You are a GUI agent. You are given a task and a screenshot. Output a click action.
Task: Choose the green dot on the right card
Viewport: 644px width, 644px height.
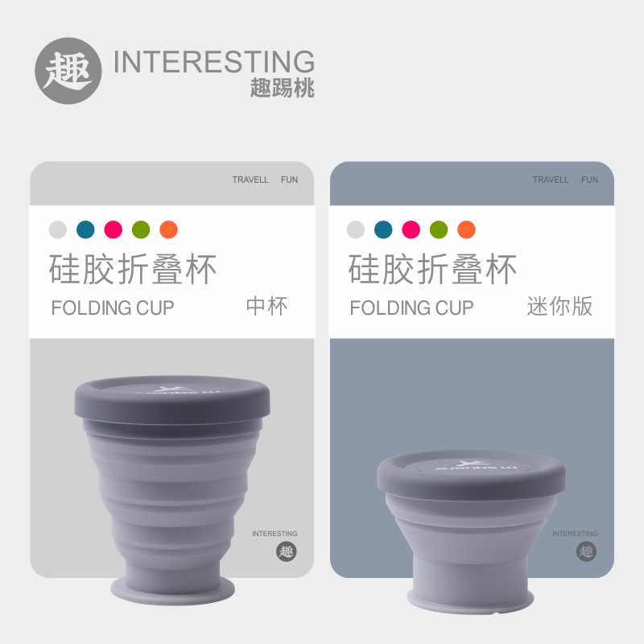439,229
